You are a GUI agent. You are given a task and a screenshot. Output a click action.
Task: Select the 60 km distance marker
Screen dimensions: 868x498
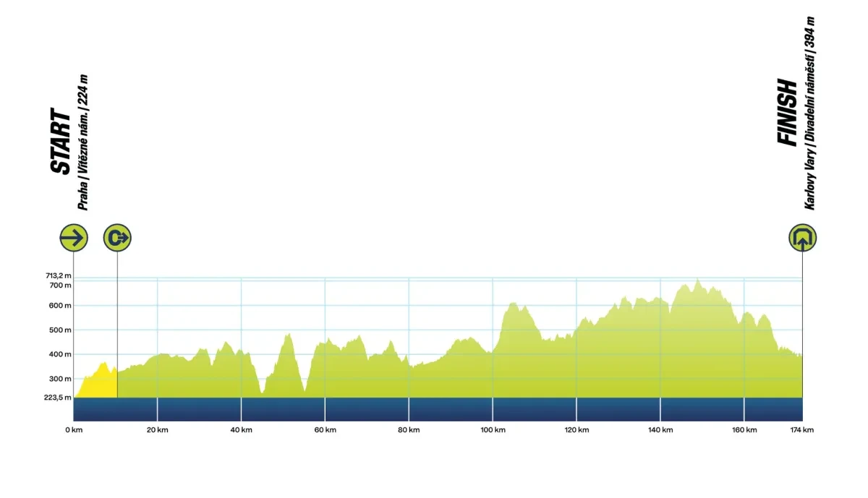[x=325, y=430]
